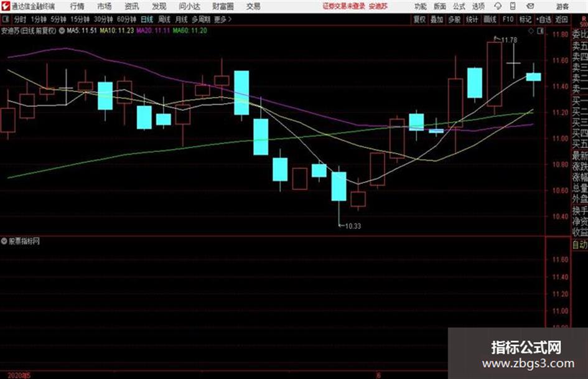Click the 股票指标网 indicator name
Image resolution: width=588 pixels, height=379 pixels.
tap(24, 241)
